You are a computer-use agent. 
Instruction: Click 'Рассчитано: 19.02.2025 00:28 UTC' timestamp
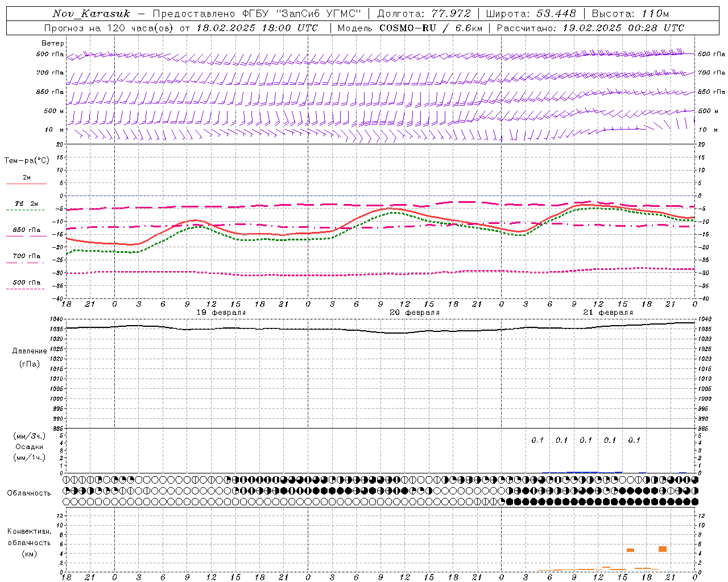click(590, 28)
